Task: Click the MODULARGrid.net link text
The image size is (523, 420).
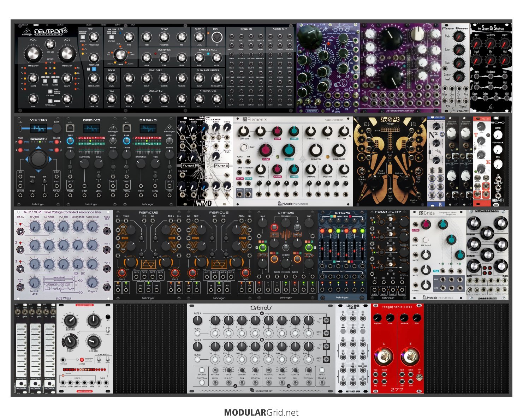Action: (x=261, y=413)
